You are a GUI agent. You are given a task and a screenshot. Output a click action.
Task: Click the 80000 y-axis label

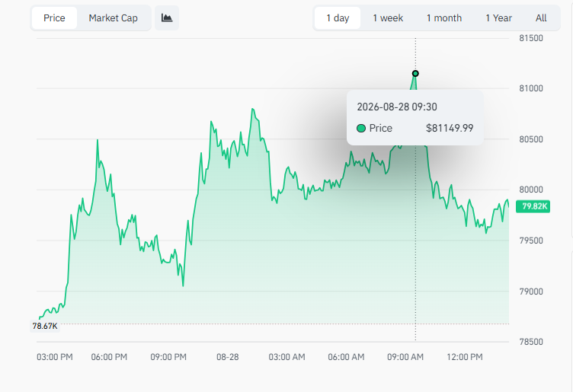click(x=531, y=190)
